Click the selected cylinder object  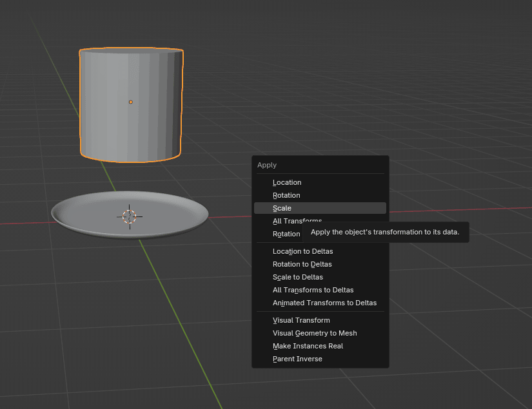point(103,122)
